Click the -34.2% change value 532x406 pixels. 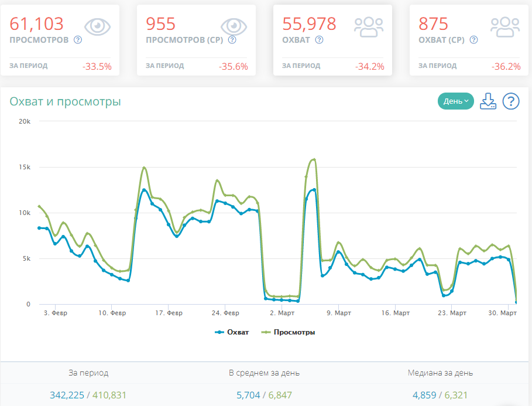click(370, 66)
